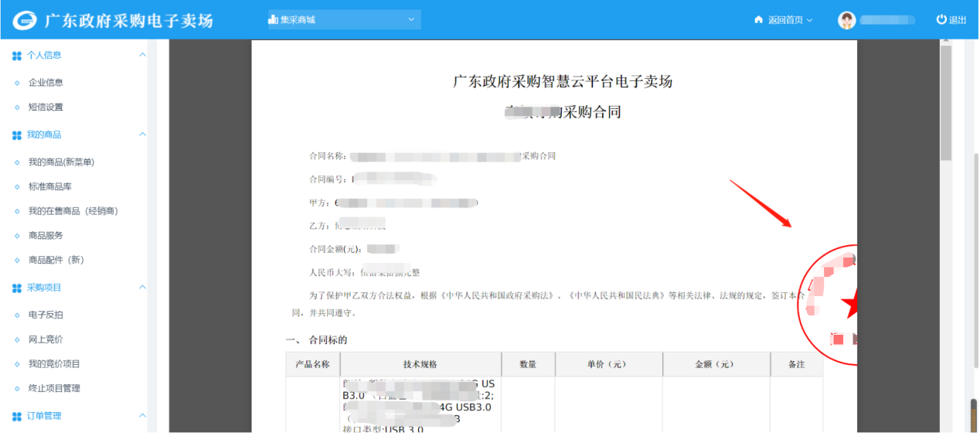The height and width of the screenshot is (433, 980).
Task: Click the 广东政府采购电子卖场 logo icon
Action: [x=25, y=20]
